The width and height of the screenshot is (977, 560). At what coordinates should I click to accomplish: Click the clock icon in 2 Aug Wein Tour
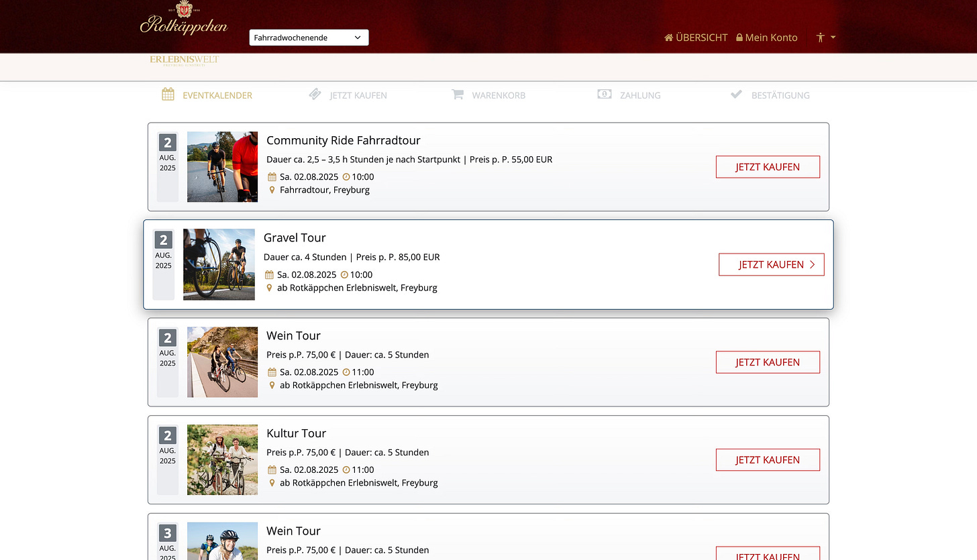point(346,372)
